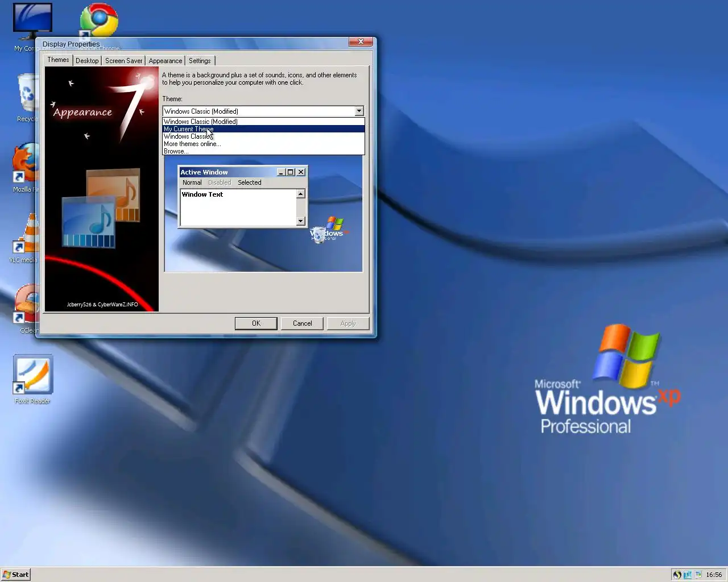Screen dimensions: 728x582
Task: Switch to the Screen Saver tab
Action: point(123,61)
